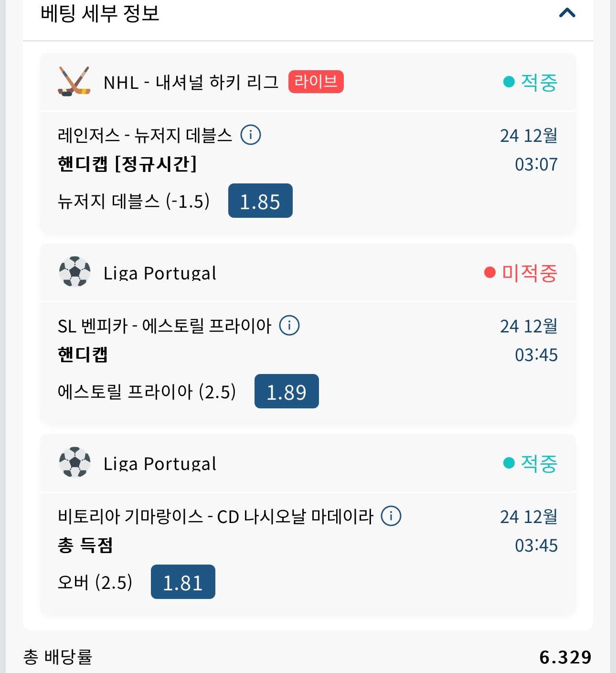The height and width of the screenshot is (673, 616).
Task: Select the 베팅 세부 정보 header title
Action: pyautogui.click(x=100, y=13)
